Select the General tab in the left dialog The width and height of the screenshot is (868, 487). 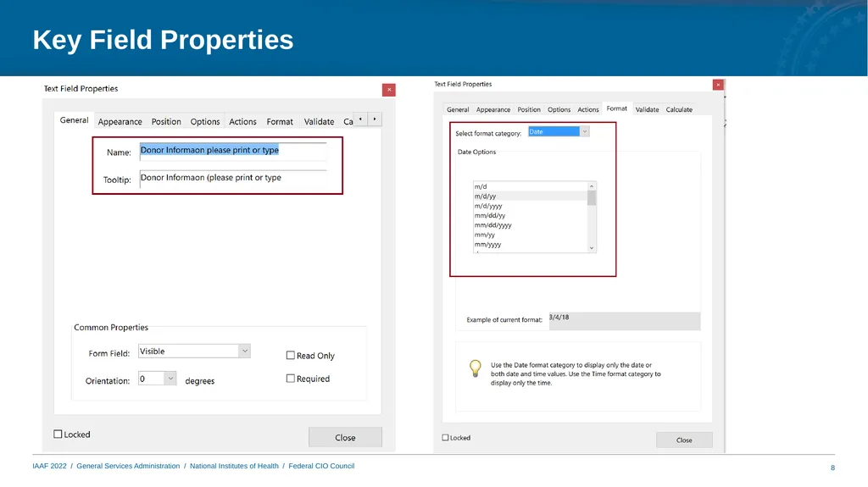(x=75, y=120)
